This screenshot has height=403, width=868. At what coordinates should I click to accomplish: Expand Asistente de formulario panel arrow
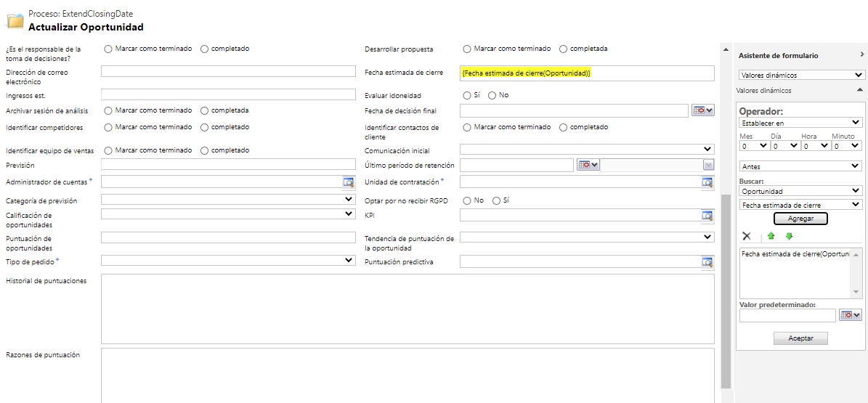click(x=862, y=54)
